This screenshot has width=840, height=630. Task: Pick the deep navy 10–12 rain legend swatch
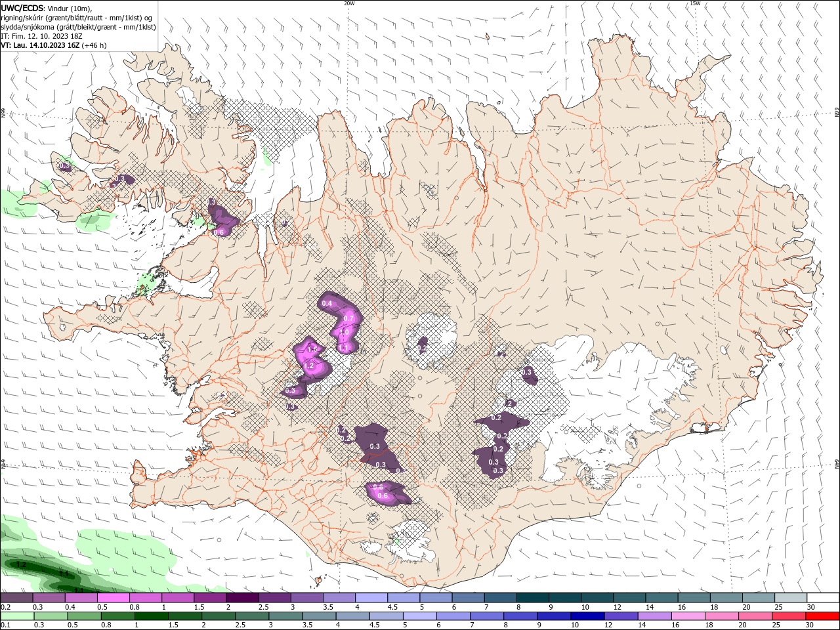586,616
